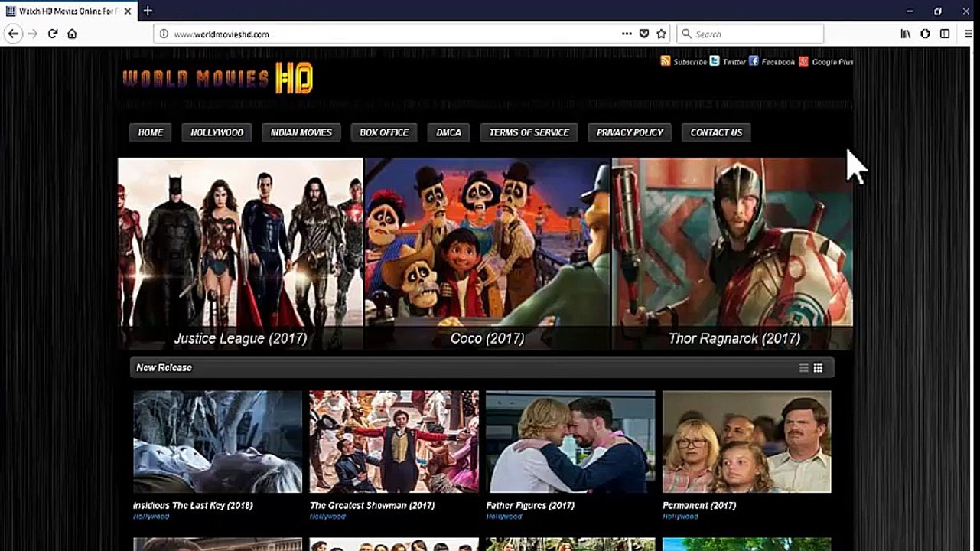980x551 pixels.
Task: Switch New Release to grid view
Action: 818,368
